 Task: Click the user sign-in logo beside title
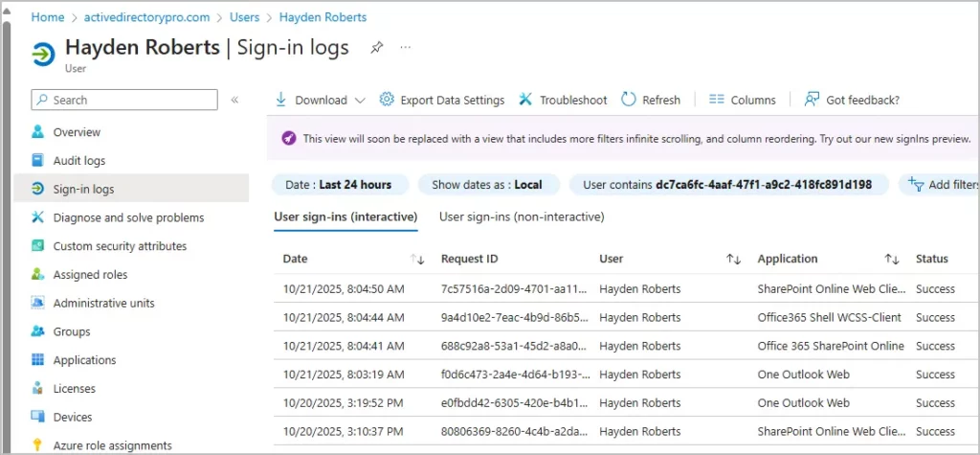point(43,55)
